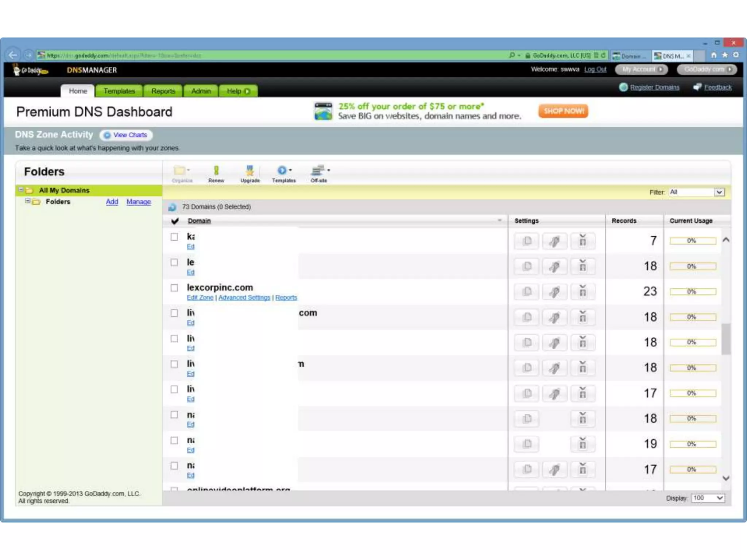Click the Edit Zone link for lexcorpinc.com

200,297
